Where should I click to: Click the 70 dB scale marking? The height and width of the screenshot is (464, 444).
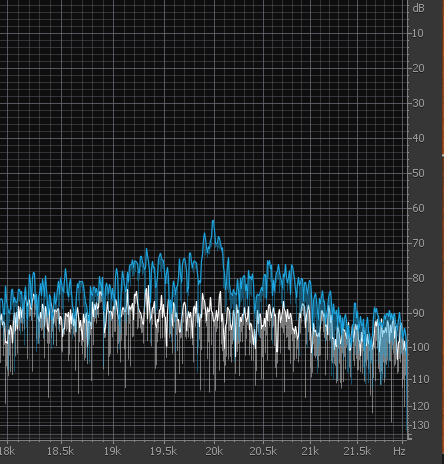click(x=418, y=243)
